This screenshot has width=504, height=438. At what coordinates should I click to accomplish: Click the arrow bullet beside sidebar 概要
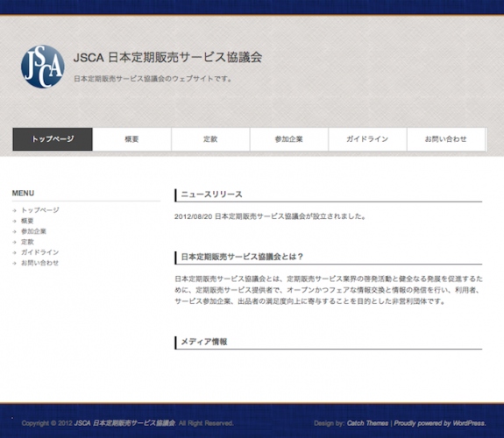coord(14,221)
